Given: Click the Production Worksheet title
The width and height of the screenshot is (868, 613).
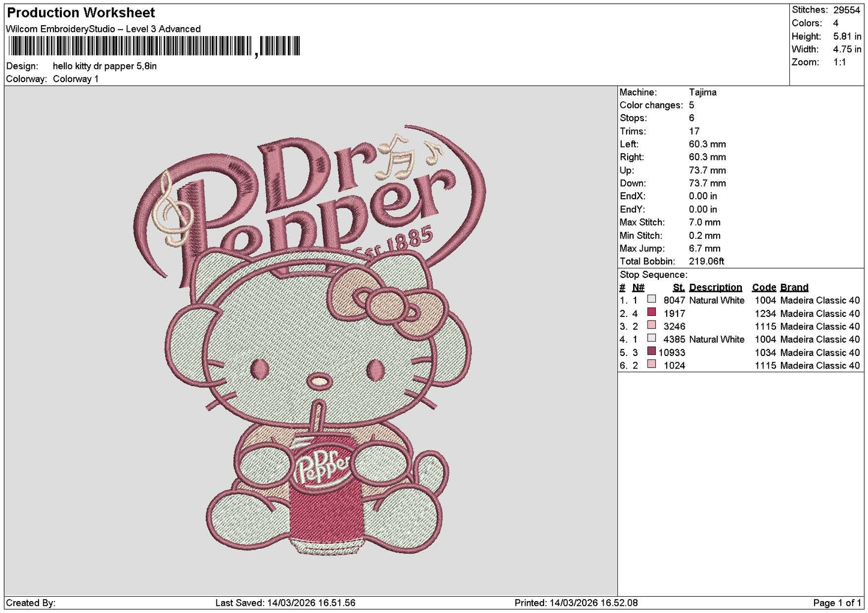Looking at the screenshot, I should coord(81,13).
